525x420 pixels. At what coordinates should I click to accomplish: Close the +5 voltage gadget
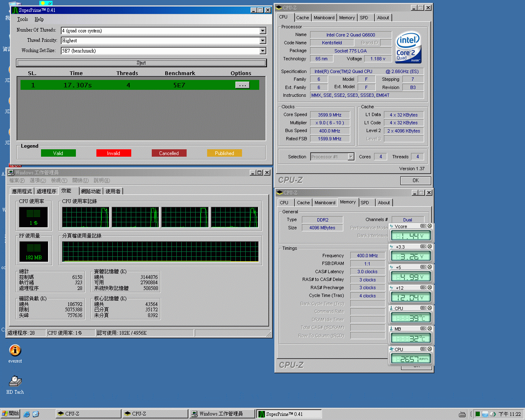429,267
